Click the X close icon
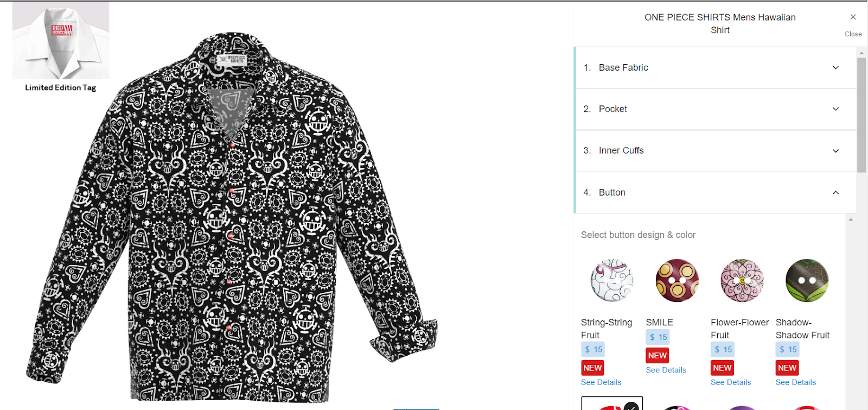This screenshot has width=868, height=410. pos(853,17)
